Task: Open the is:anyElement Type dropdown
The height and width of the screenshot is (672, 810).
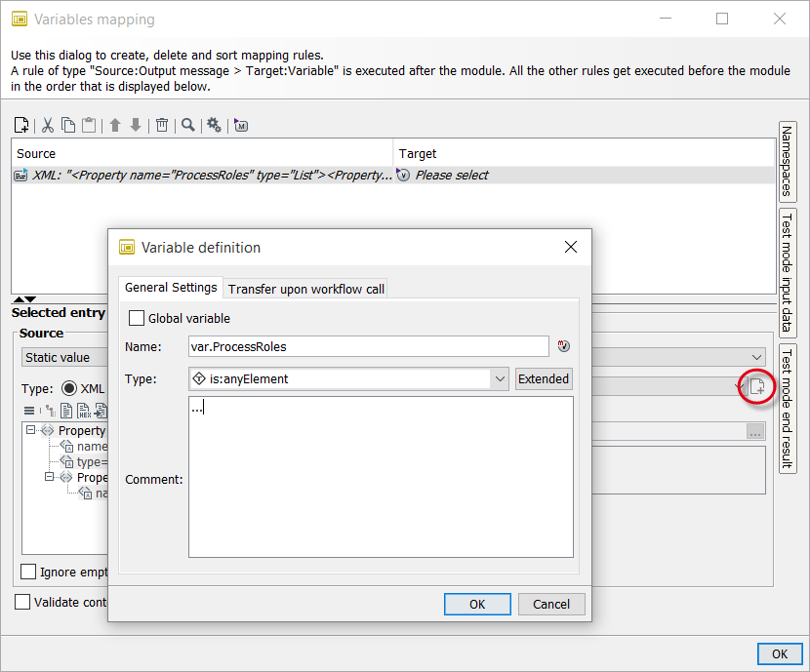Action: pyautogui.click(x=500, y=378)
